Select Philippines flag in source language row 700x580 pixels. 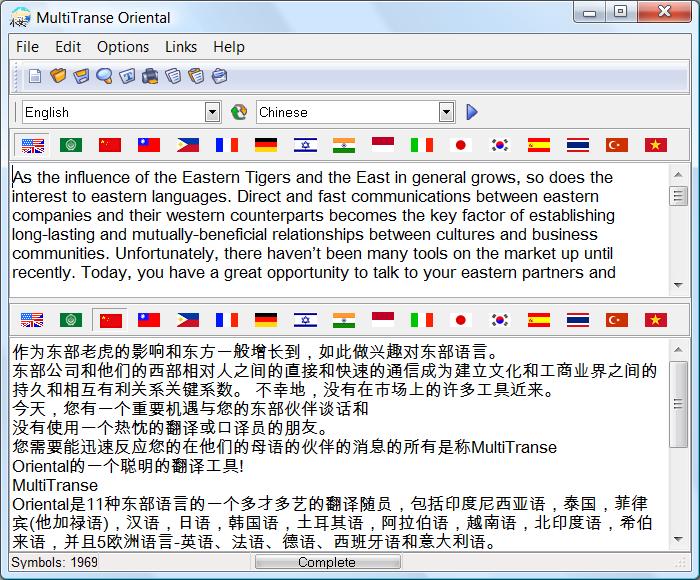(188, 145)
